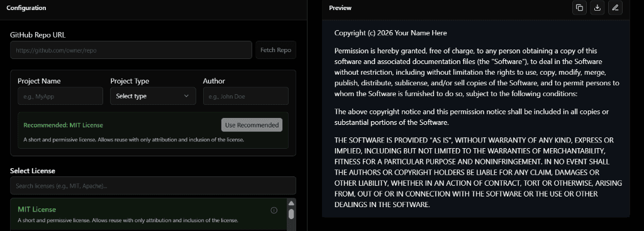
Task: Click the license list scroll-up arrow
Action: tap(291, 203)
